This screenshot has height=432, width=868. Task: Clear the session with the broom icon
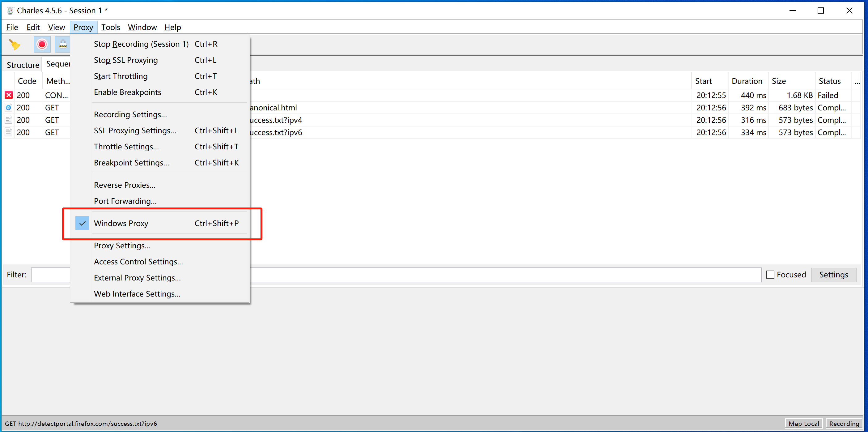tap(15, 44)
